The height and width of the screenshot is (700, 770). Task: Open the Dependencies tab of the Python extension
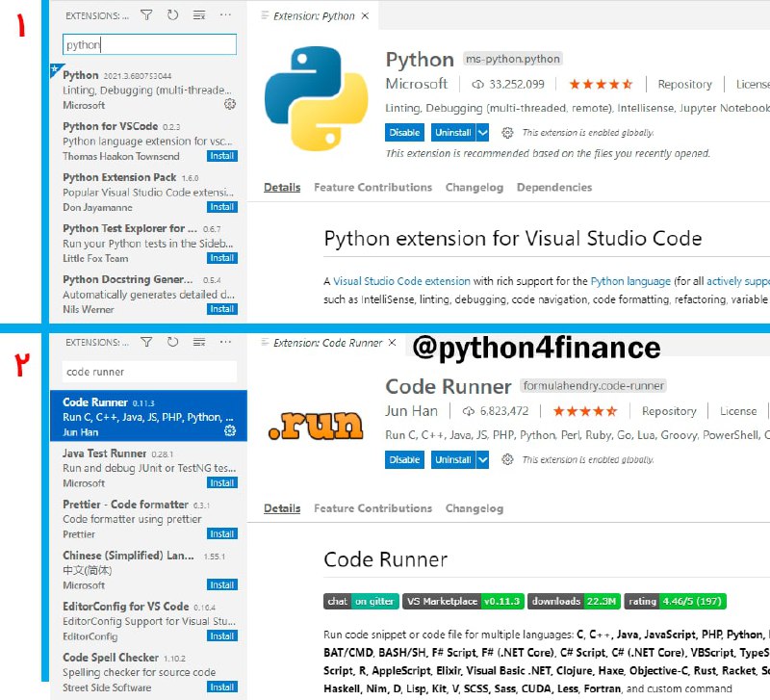click(x=554, y=187)
